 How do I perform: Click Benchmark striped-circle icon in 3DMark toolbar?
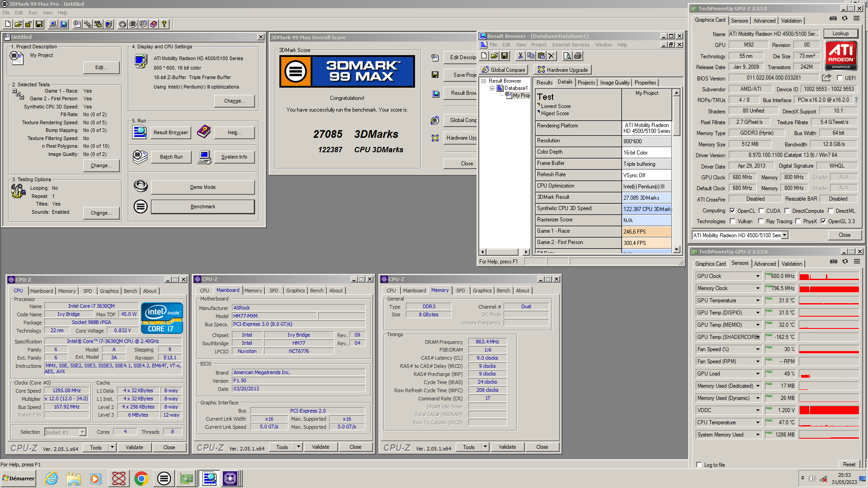coord(133,24)
